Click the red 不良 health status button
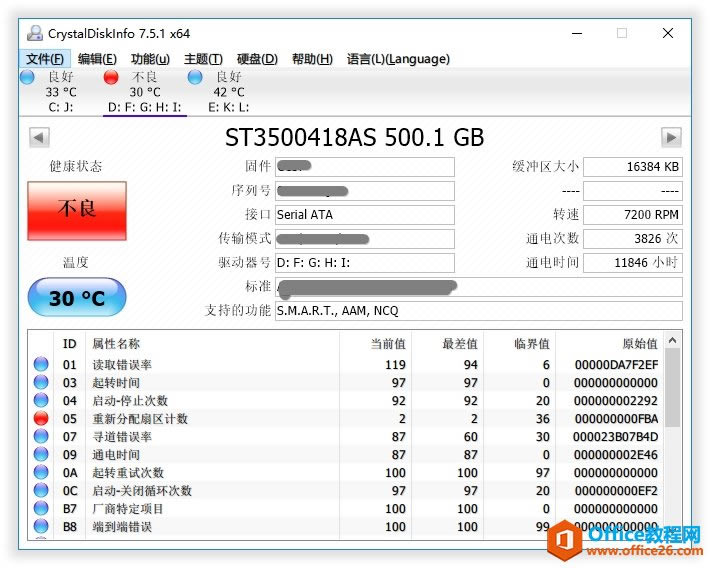This screenshot has width=710, height=568. click(x=77, y=211)
